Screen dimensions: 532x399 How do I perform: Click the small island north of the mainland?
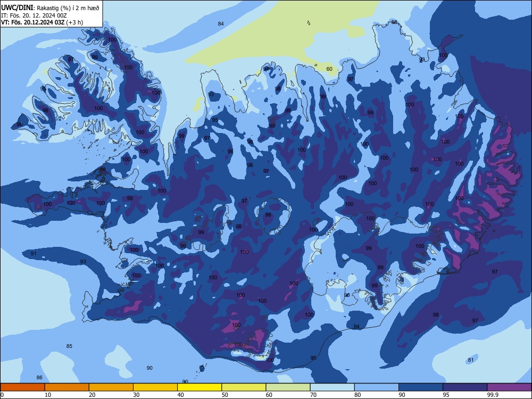pos(309,23)
